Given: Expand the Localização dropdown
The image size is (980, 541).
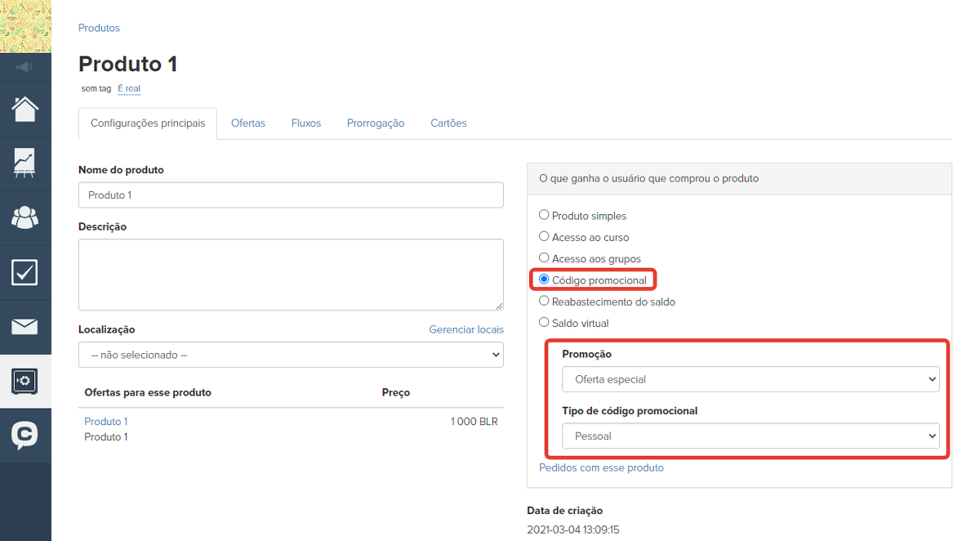Looking at the screenshot, I should click(291, 355).
